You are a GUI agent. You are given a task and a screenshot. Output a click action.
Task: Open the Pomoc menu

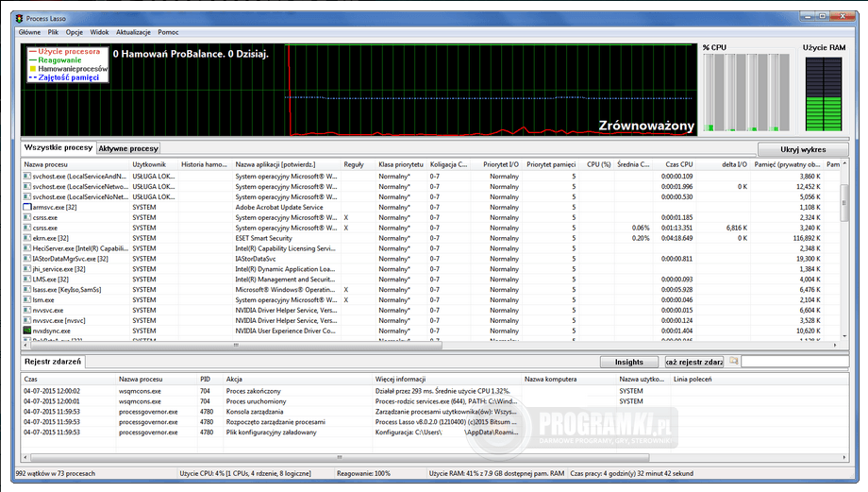[x=168, y=32]
